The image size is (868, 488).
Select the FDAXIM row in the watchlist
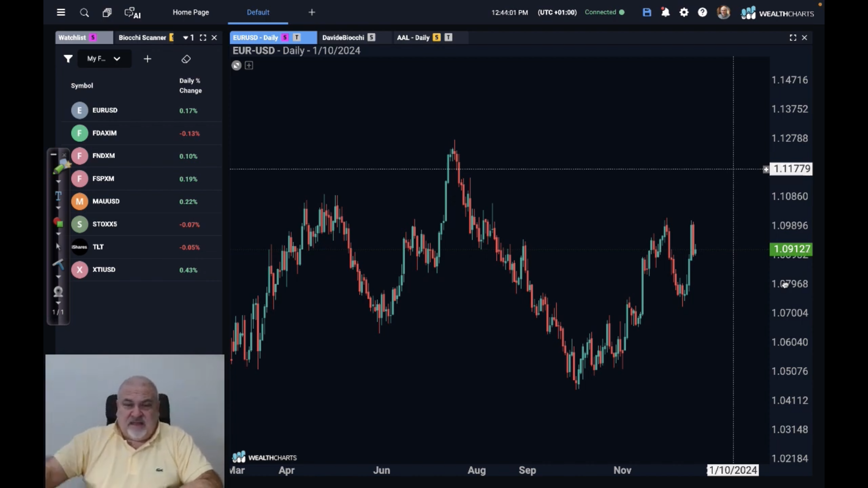click(142, 133)
